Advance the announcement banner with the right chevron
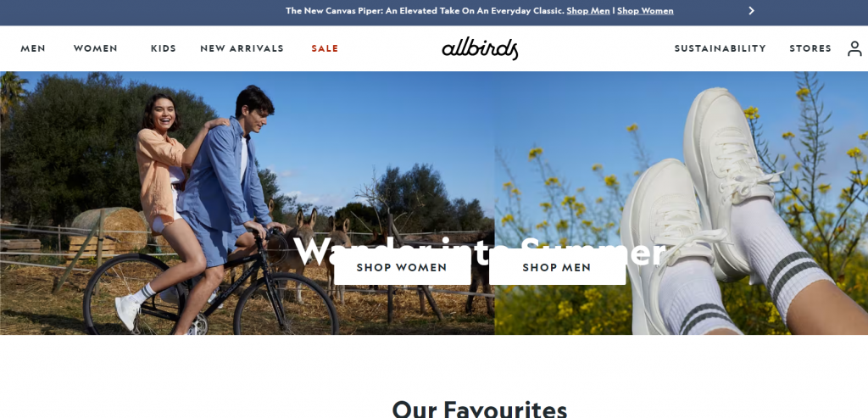Viewport: 868px width, 418px height. pos(751,10)
